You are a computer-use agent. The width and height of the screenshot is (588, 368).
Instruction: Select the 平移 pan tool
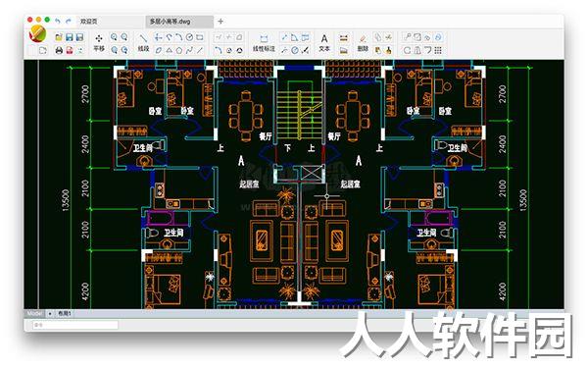(x=99, y=43)
